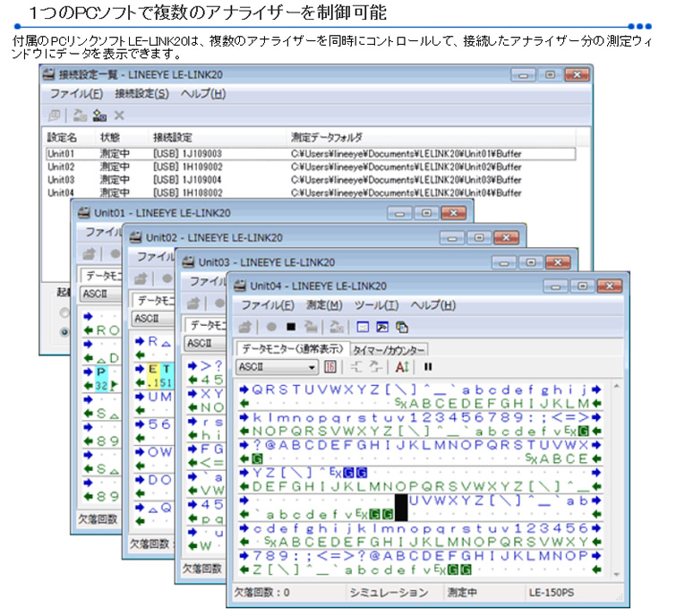Image resolution: width=676 pixels, height=616 pixels.
Task: Click the scroll down arrow in Unit04 data view
Action: [617, 574]
